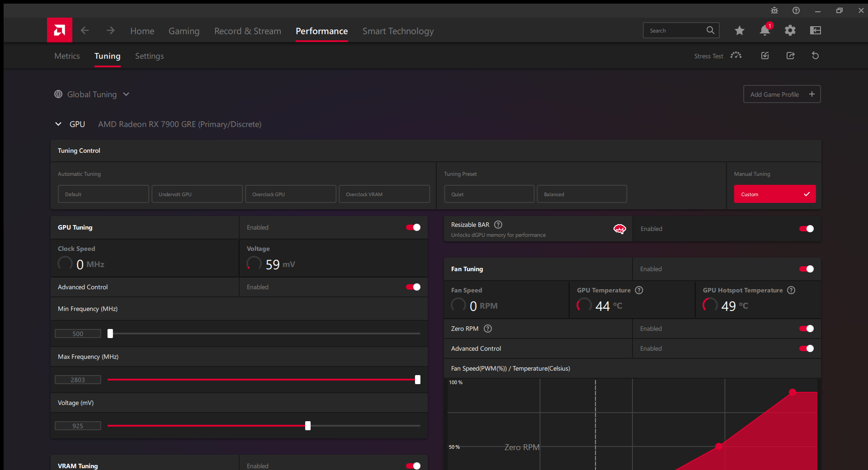This screenshot has width=868, height=470.
Task: Click the import profile icon
Action: (765, 56)
